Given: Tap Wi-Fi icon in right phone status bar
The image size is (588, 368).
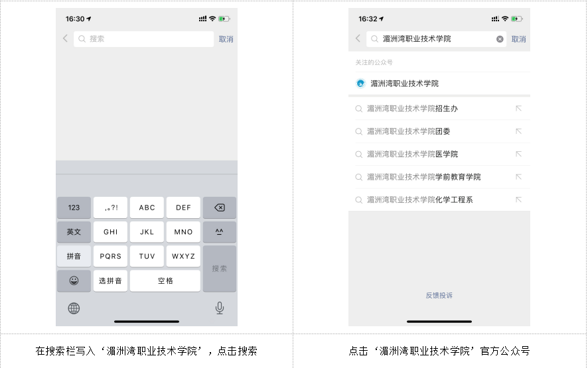Looking at the screenshot, I should pyautogui.click(x=505, y=19).
